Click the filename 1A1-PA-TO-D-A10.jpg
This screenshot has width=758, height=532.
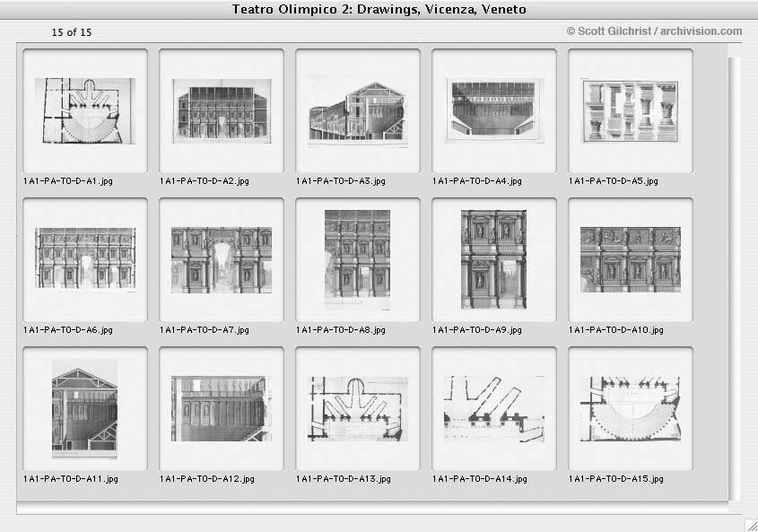pos(616,330)
